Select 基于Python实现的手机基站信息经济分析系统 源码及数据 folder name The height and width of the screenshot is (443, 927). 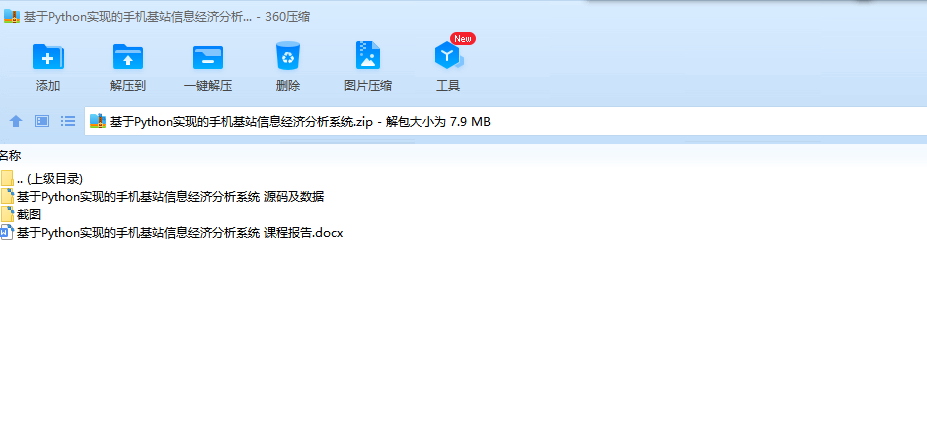tap(170, 197)
